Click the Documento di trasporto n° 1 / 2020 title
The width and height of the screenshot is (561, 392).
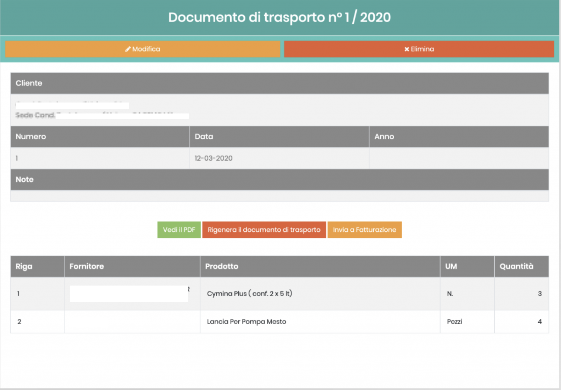click(x=279, y=18)
